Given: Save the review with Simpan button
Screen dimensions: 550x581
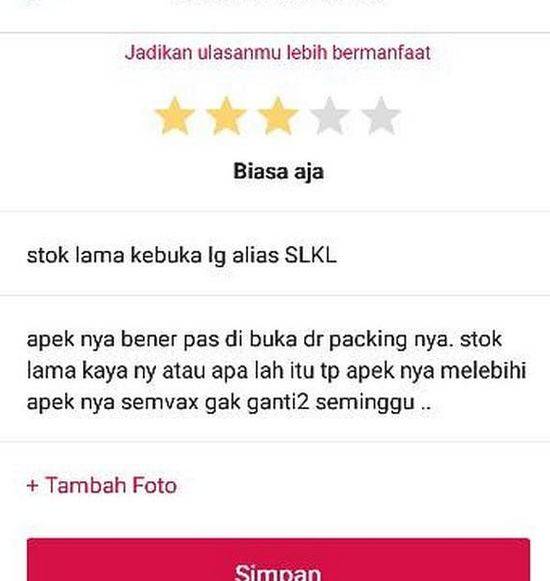Looking at the screenshot, I should [x=278, y=560].
